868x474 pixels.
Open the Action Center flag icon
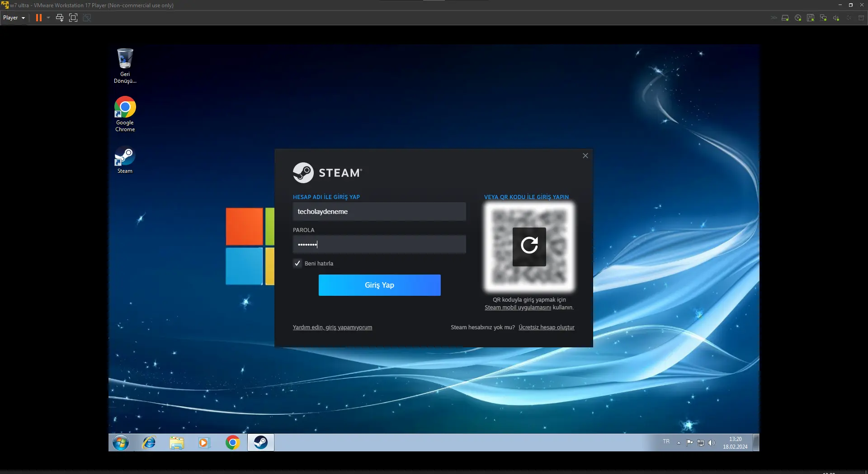point(689,443)
